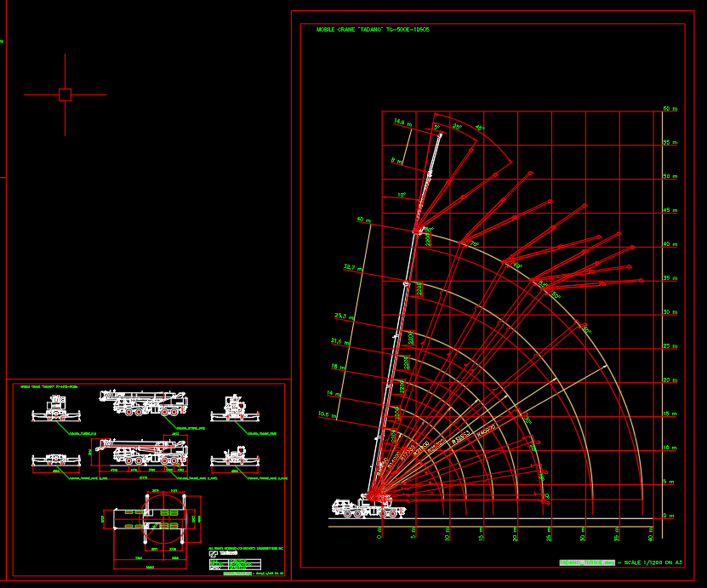The height and width of the screenshot is (588, 707).
Task: Select the 60 m height axis label
Action: click(x=670, y=109)
